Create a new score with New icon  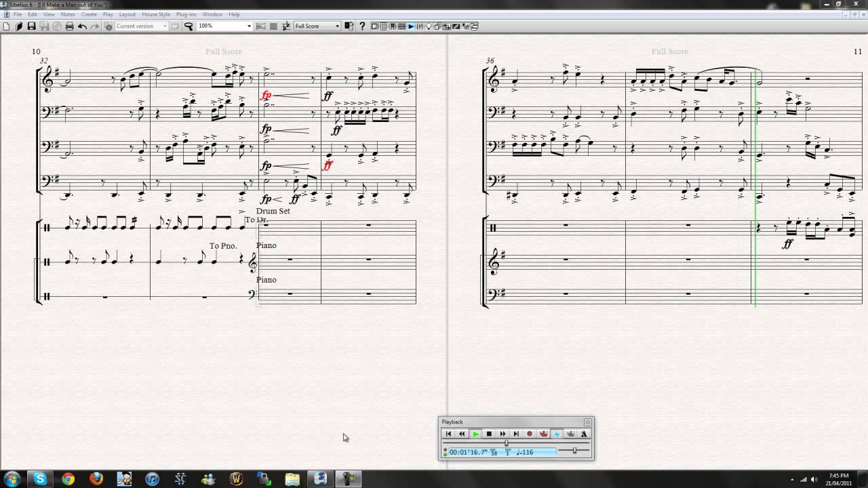click(6, 26)
